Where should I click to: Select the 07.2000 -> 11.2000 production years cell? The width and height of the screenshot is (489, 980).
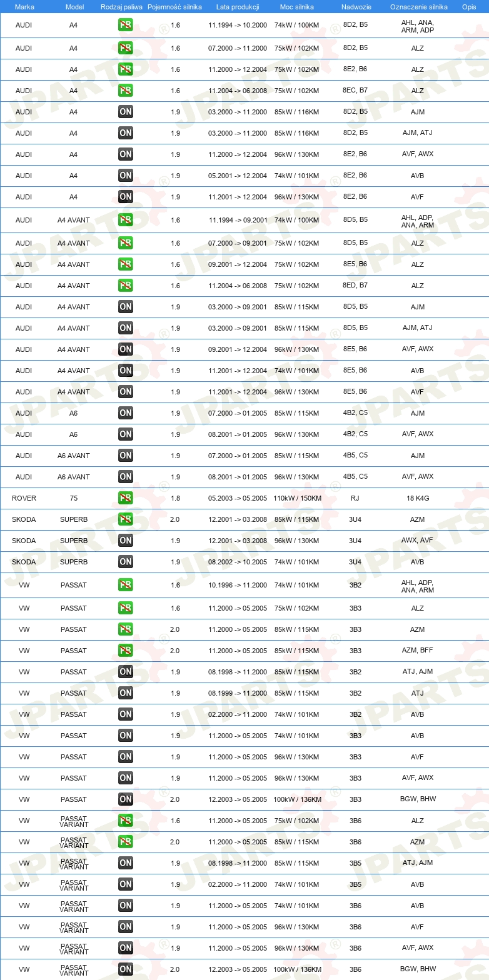(238, 48)
